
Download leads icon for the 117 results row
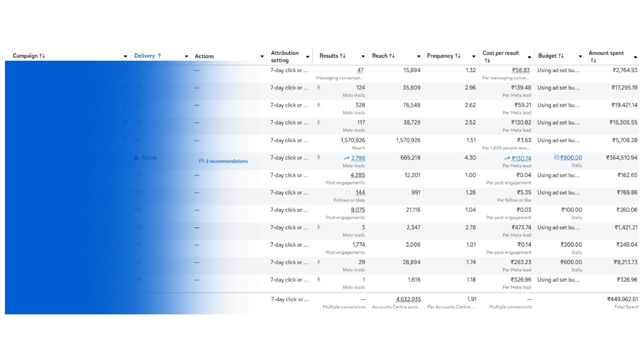(x=319, y=122)
